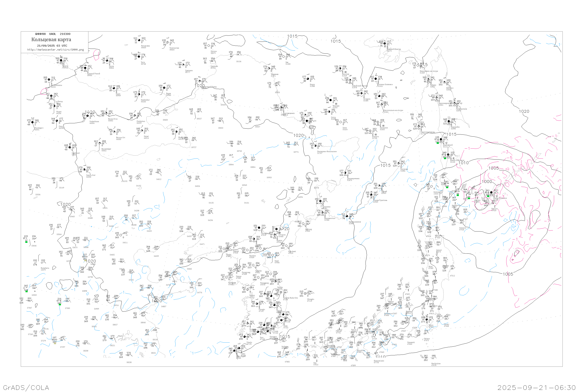Click the Choibalsan 44259 station label

click(x=141, y=122)
